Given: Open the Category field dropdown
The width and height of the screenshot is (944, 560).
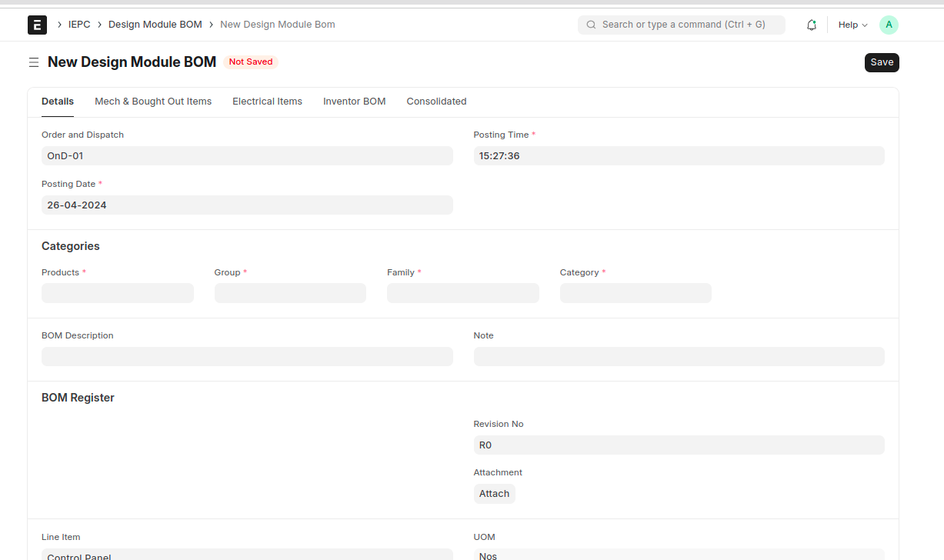Looking at the screenshot, I should coord(635,293).
